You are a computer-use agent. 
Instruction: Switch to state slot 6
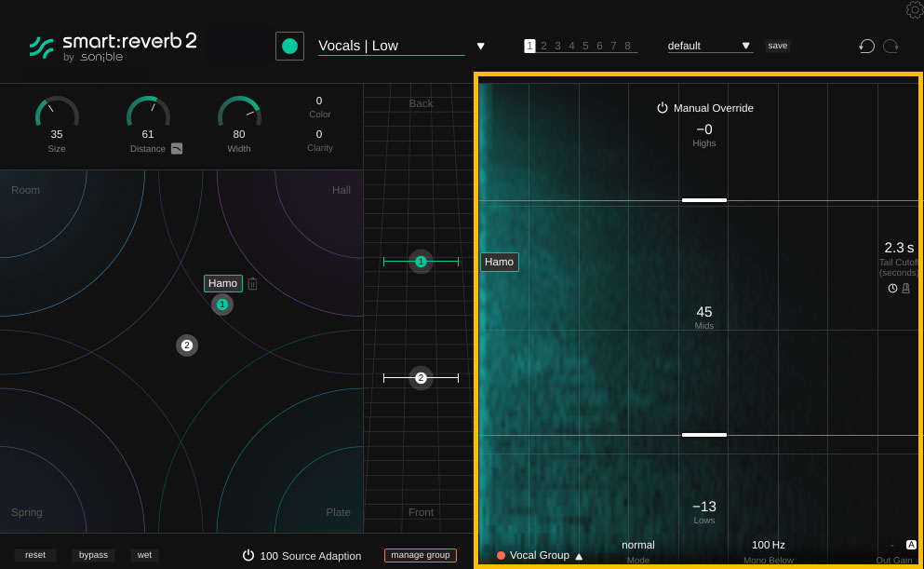pyautogui.click(x=600, y=46)
